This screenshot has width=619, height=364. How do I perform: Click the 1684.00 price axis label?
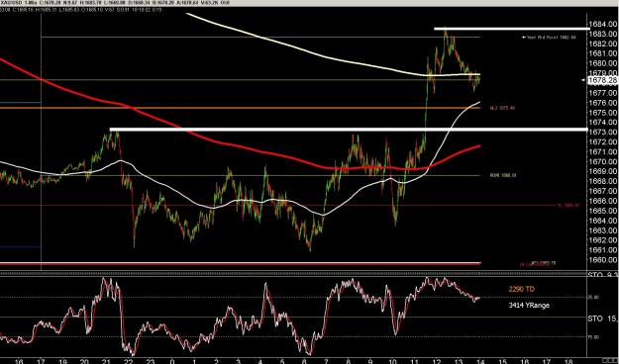coord(603,24)
